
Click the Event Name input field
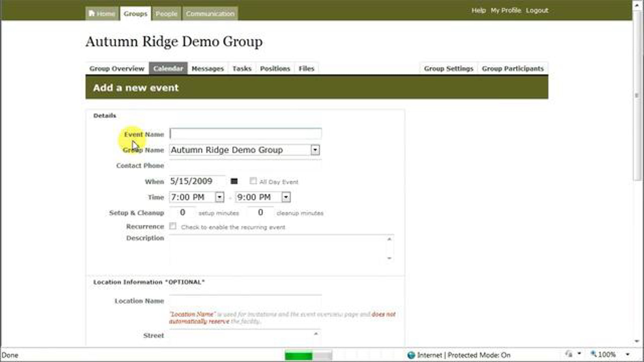246,134
